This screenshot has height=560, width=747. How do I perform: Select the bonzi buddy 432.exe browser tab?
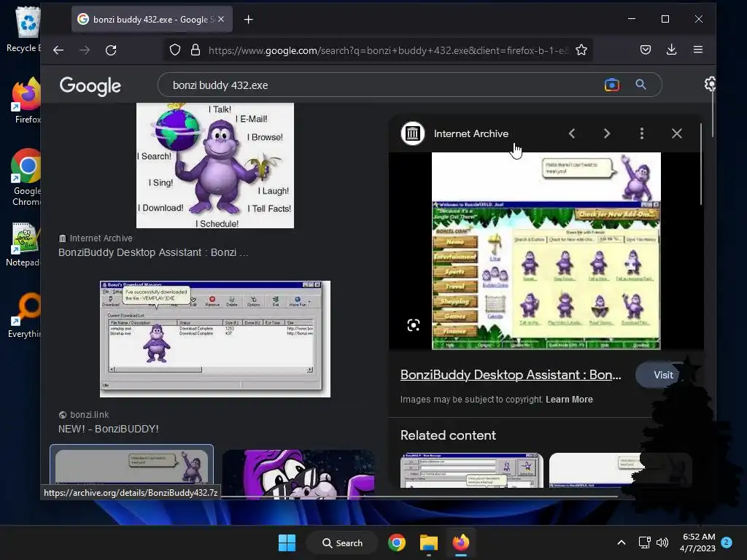point(152,20)
